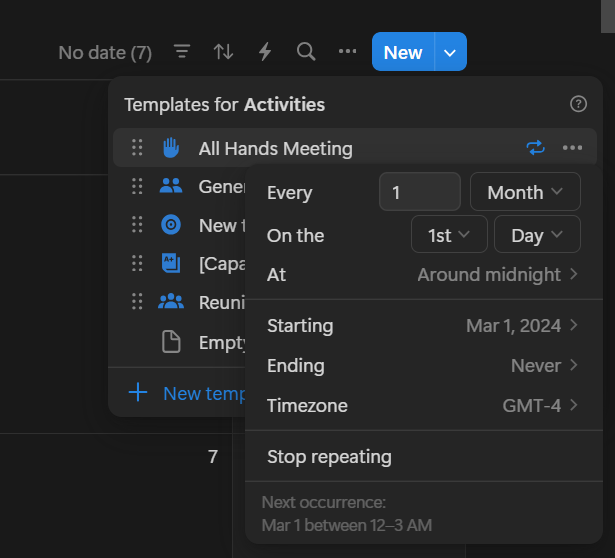Image resolution: width=615 pixels, height=558 pixels.
Task: Open the sort arrows icon
Action: pyautogui.click(x=223, y=51)
